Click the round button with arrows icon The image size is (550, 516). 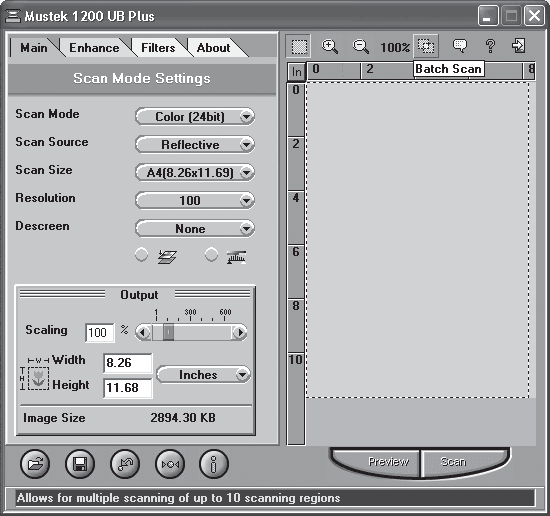[170, 464]
